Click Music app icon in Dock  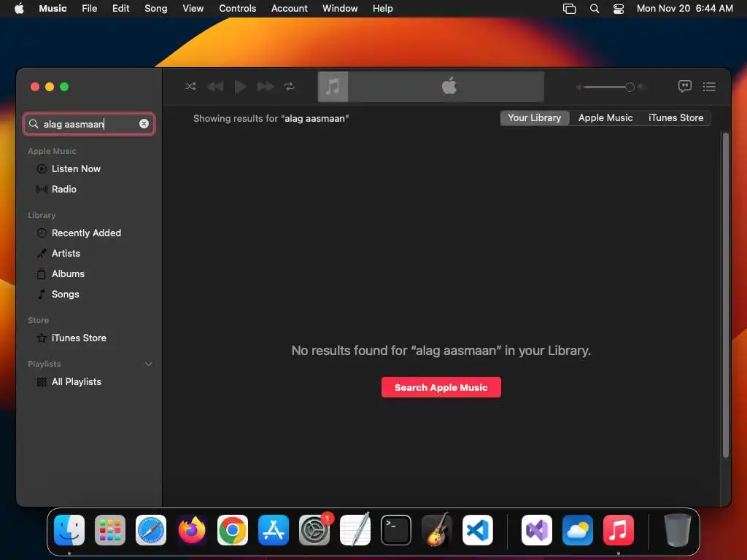[x=619, y=530]
